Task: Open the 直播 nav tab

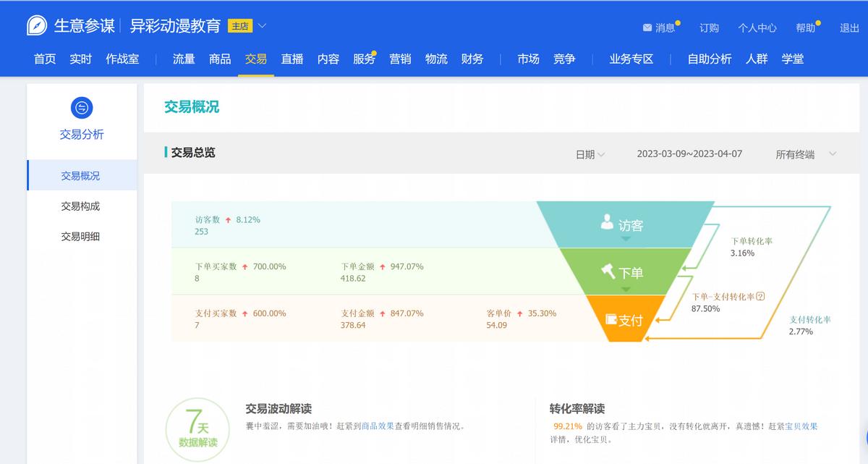Action: tap(292, 59)
